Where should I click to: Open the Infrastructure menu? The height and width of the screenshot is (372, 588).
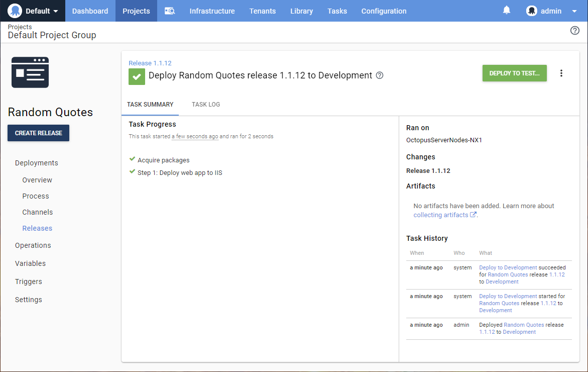[212, 11]
